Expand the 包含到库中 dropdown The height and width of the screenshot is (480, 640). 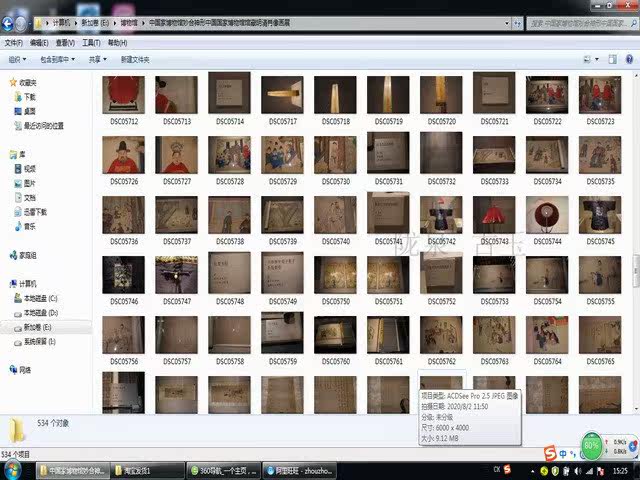click(x=58, y=60)
